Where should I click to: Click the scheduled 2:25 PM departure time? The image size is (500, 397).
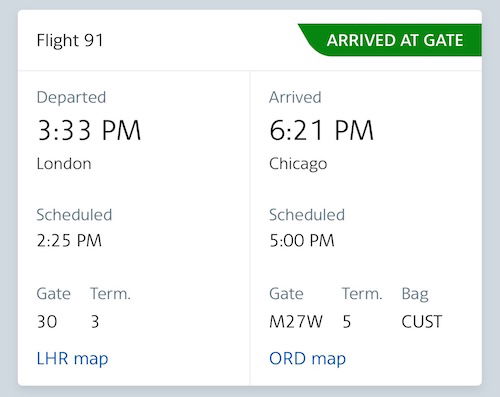[69, 240]
